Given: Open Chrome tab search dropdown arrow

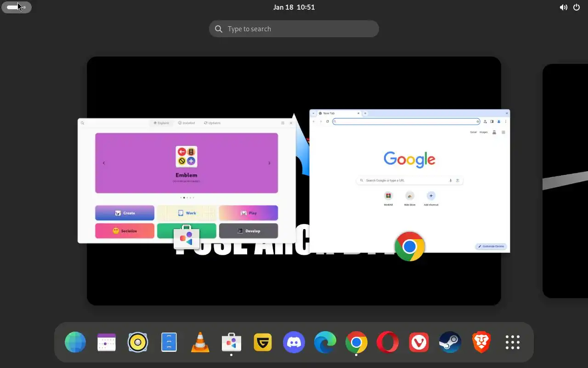Looking at the screenshot, I should [313, 113].
